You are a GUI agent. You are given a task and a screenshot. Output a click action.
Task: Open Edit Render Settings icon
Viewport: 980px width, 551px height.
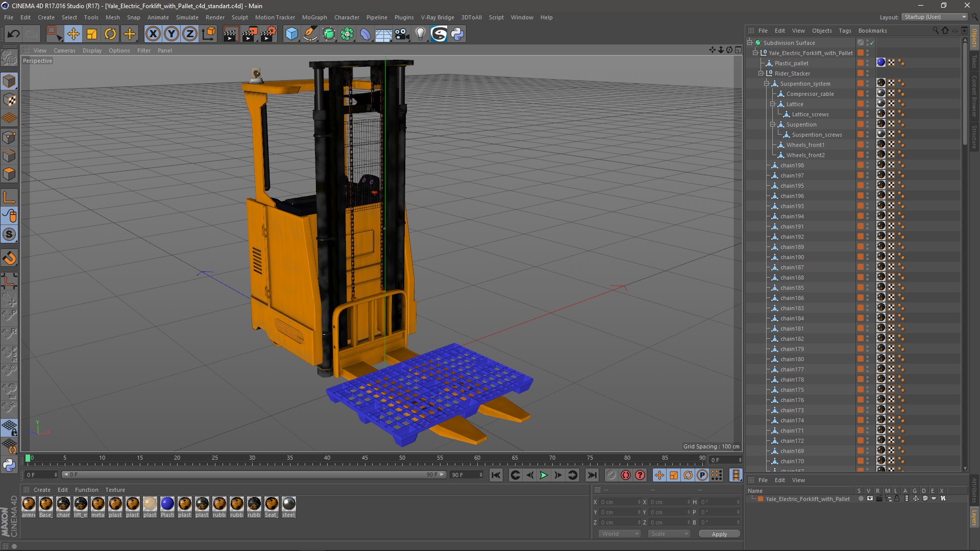pos(268,34)
